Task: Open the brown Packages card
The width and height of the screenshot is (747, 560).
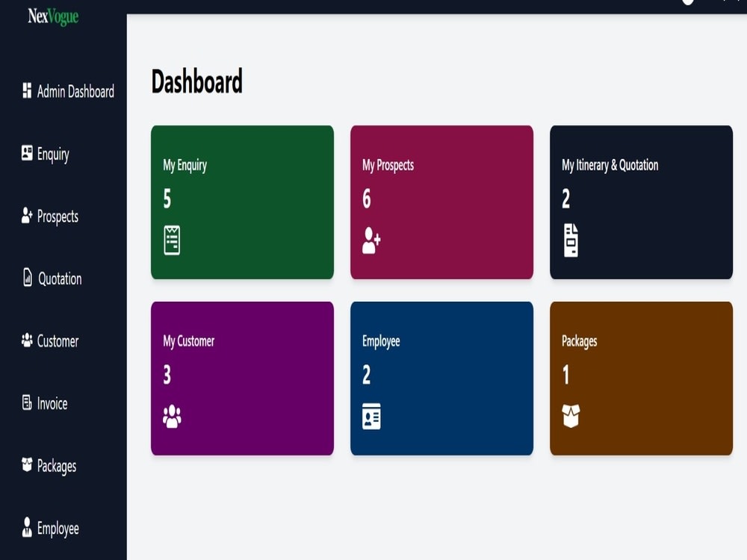Action: coord(641,379)
